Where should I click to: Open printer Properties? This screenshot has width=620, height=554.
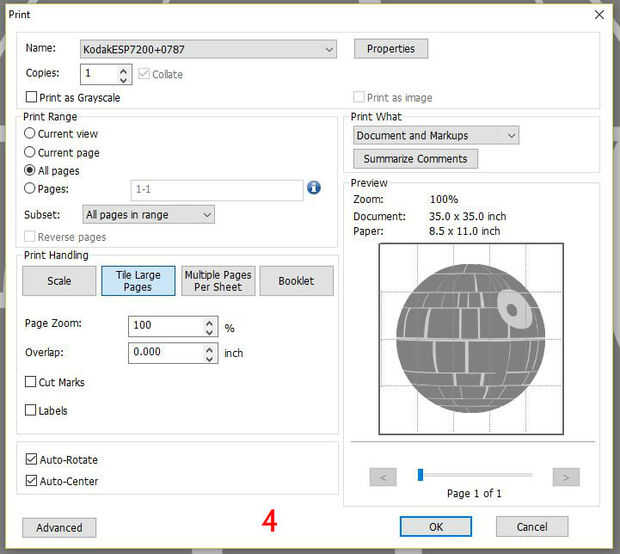click(x=391, y=49)
